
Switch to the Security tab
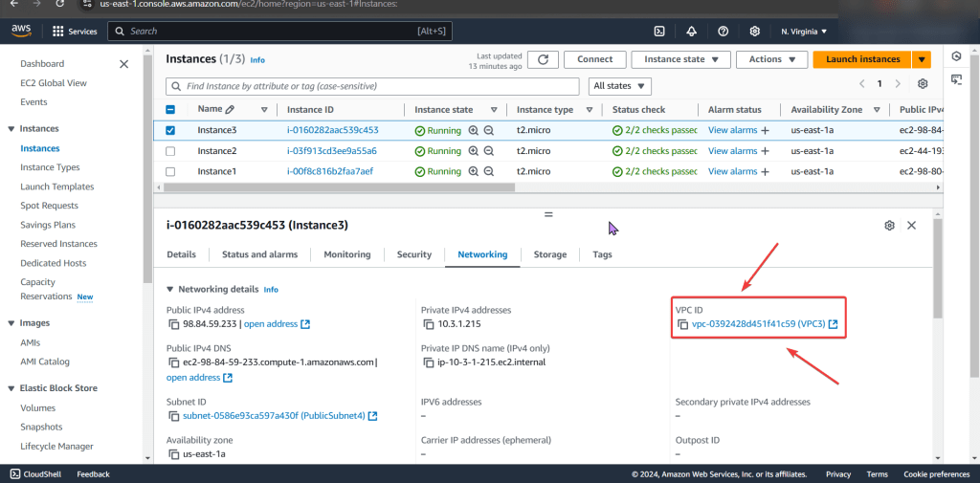tap(414, 254)
